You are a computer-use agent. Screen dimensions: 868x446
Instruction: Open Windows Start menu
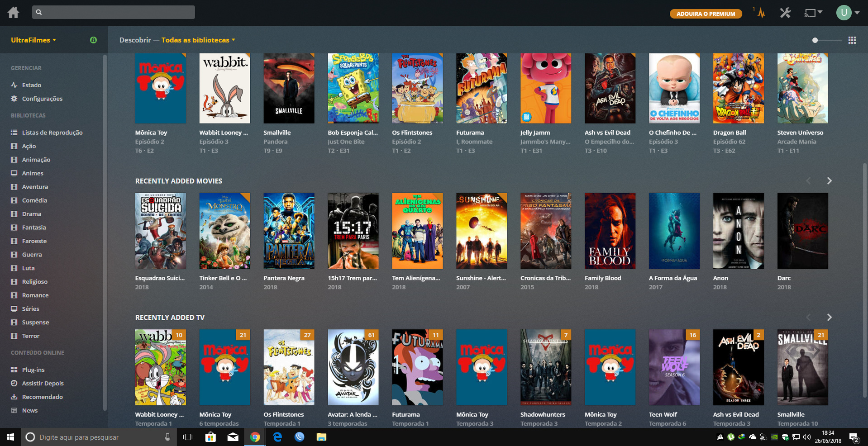coord(10,437)
